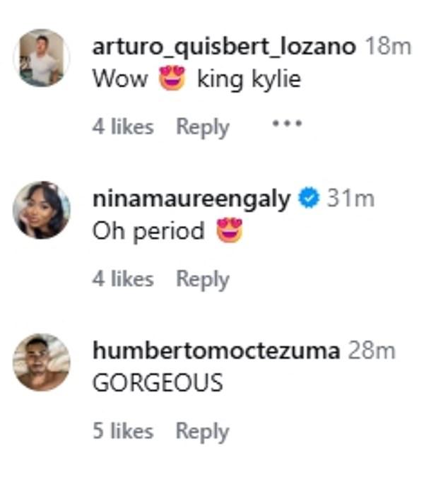
Task: Reply to the Oh period comment
Action: (202, 279)
